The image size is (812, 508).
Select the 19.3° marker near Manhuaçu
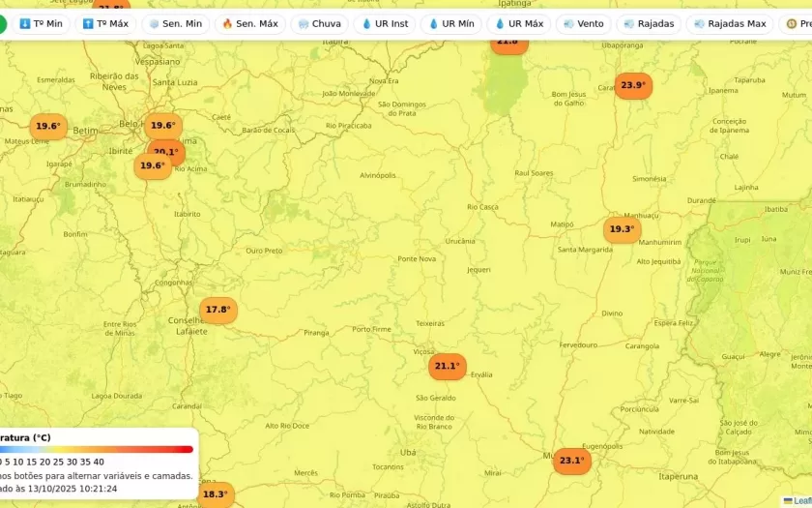[622, 229]
